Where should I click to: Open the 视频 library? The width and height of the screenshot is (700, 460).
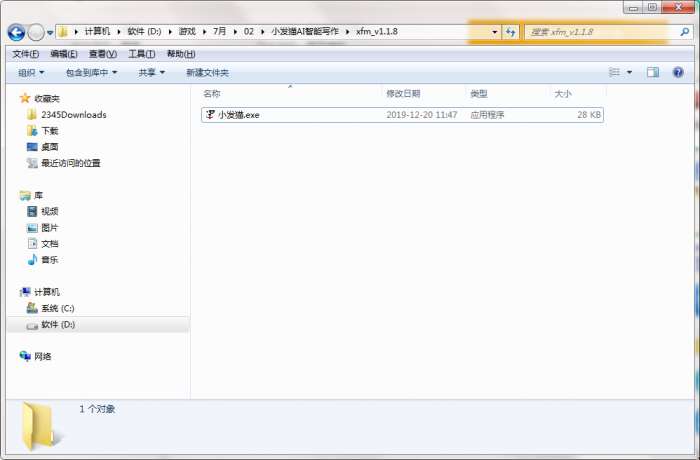pos(50,211)
